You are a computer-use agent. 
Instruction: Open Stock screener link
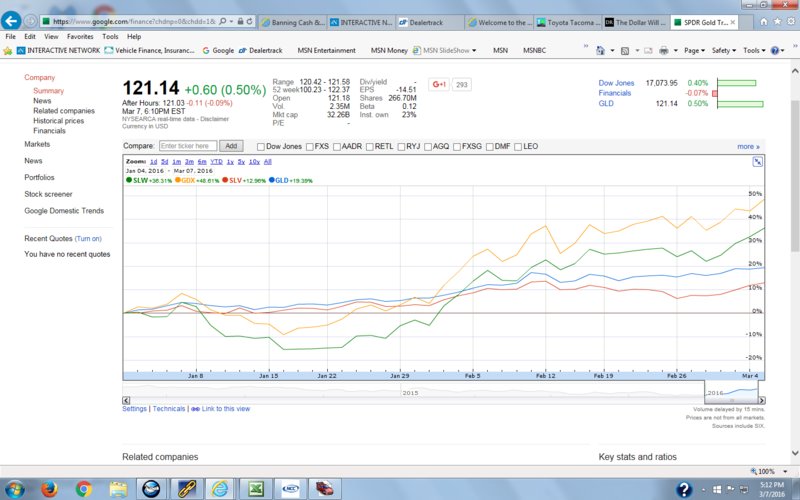(x=48, y=194)
